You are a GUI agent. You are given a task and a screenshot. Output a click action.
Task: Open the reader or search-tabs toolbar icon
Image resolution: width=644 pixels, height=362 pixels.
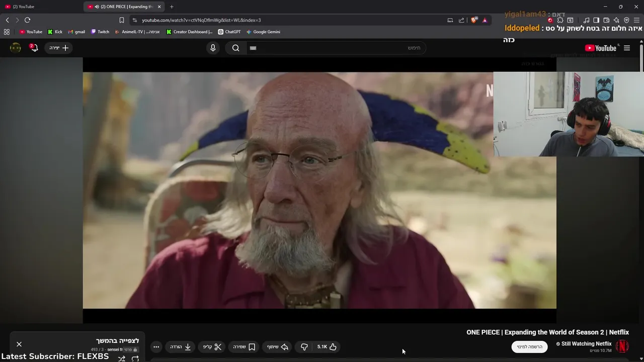point(570,20)
